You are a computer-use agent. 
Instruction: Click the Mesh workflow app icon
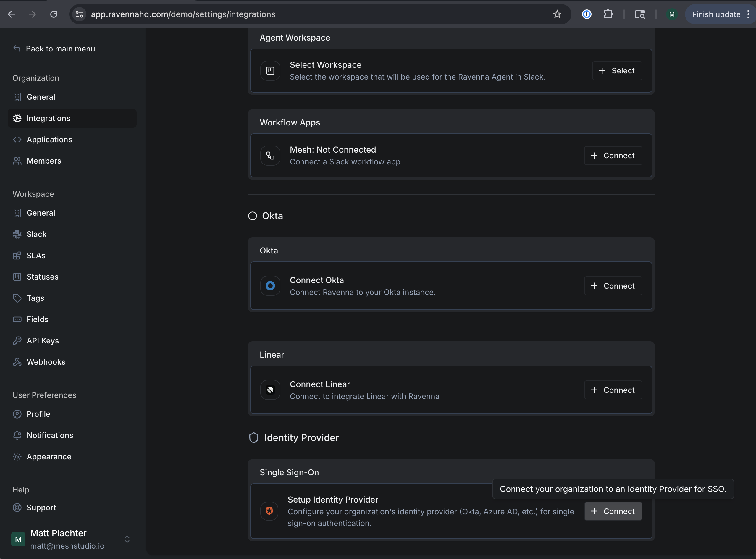click(x=270, y=156)
